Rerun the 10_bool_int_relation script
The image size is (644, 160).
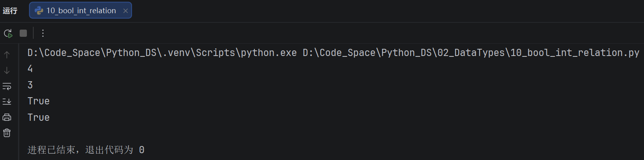point(8,33)
